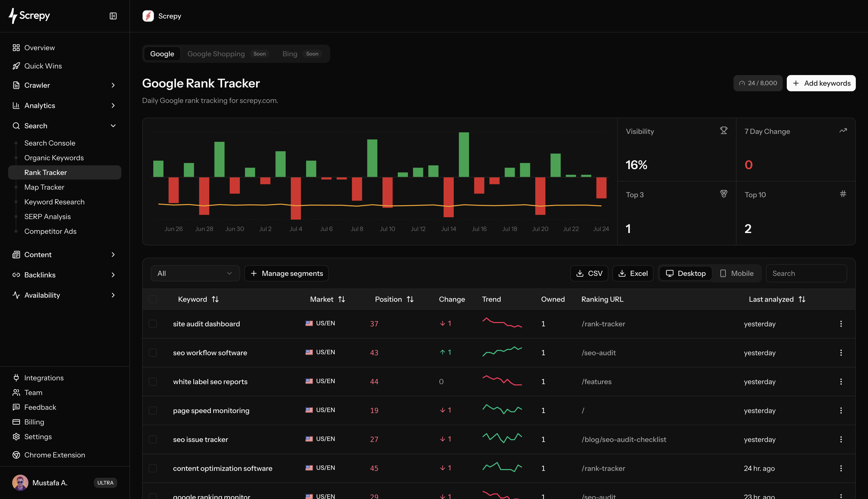This screenshot has width=868, height=499.
Task: Open SERP Analysis in sidebar
Action: point(47,217)
